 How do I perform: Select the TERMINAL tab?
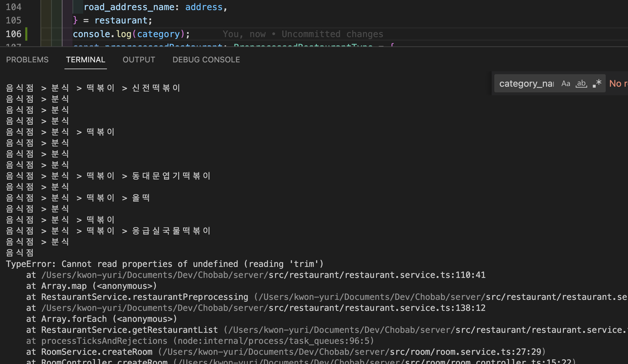[x=86, y=60]
